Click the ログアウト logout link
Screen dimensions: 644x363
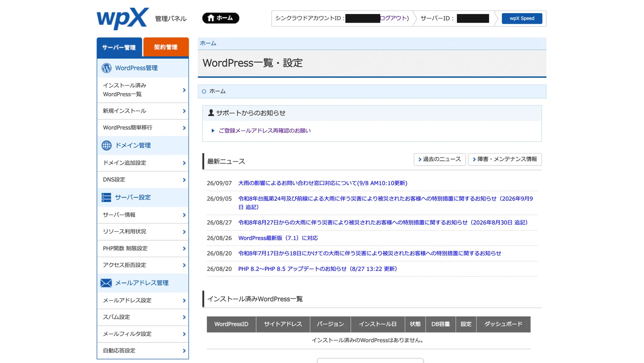(x=393, y=18)
